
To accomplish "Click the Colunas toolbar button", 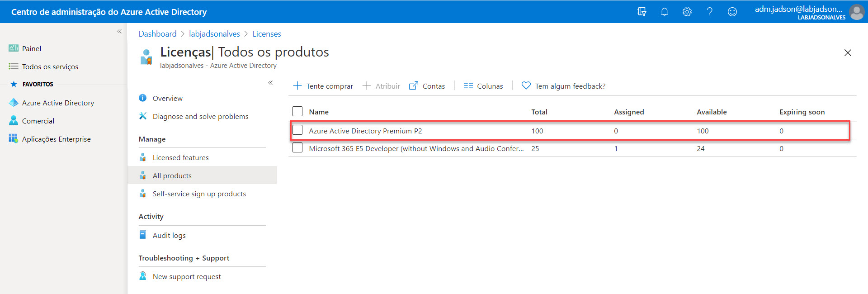I will [x=483, y=86].
